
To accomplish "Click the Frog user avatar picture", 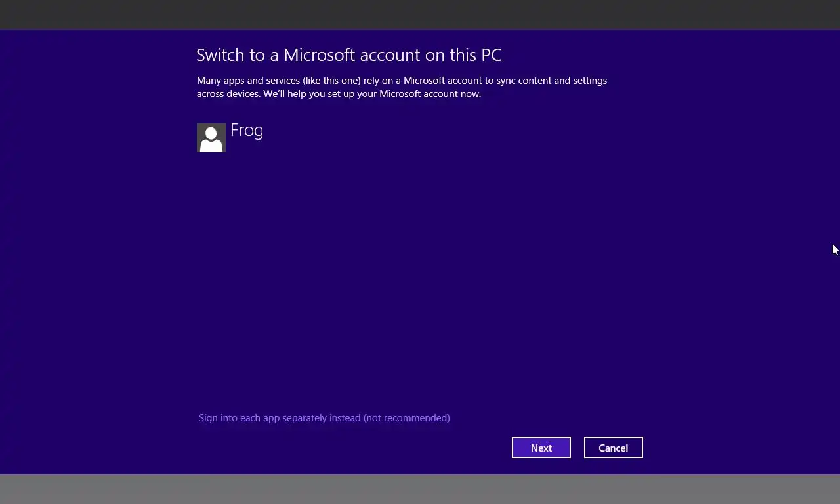I will coord(211,138).
